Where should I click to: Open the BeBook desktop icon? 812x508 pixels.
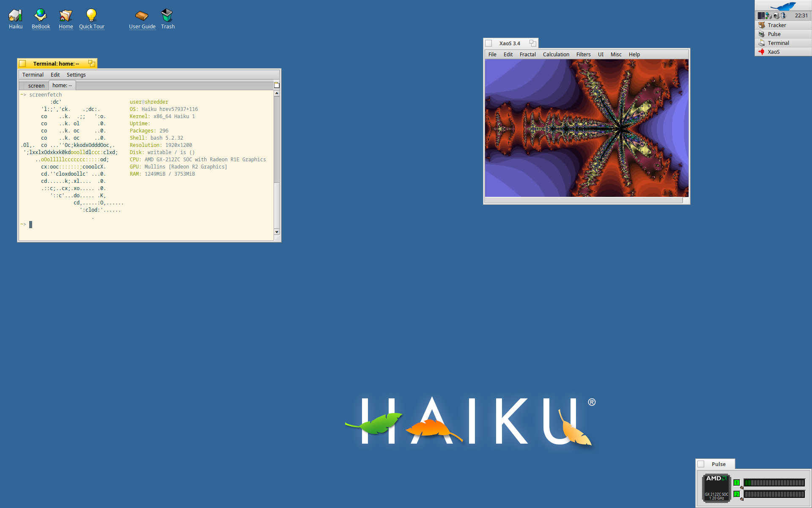[x=41, y=16]
